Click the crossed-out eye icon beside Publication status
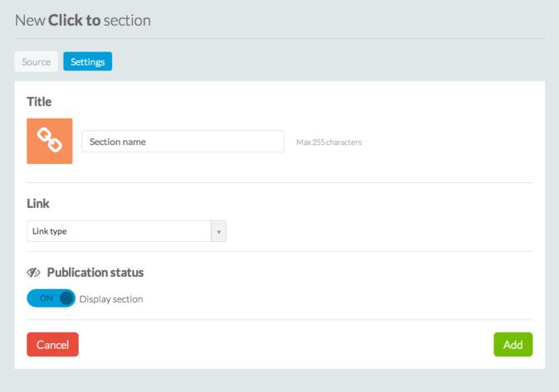Viewport: 559px width, 392px height. pos(34,273)
